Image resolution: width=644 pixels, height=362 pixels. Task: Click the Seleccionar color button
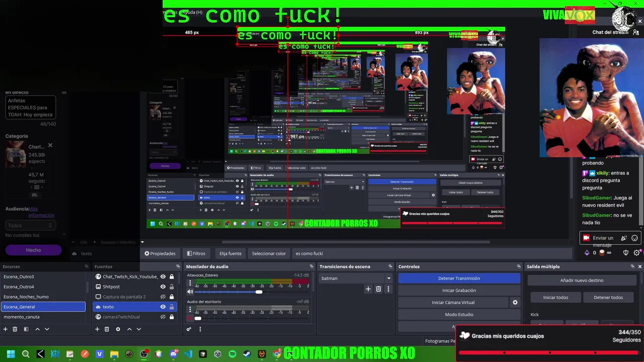(x=269, y=253)
